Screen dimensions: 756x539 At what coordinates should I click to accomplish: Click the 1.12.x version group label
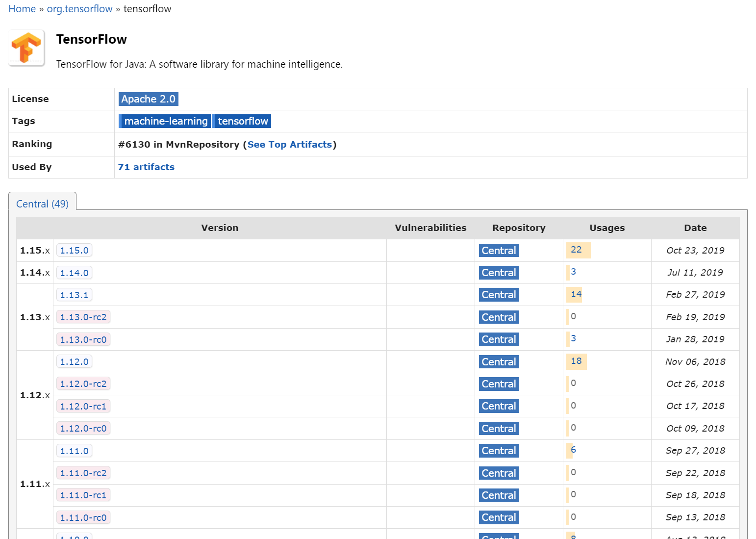(35, 395)
